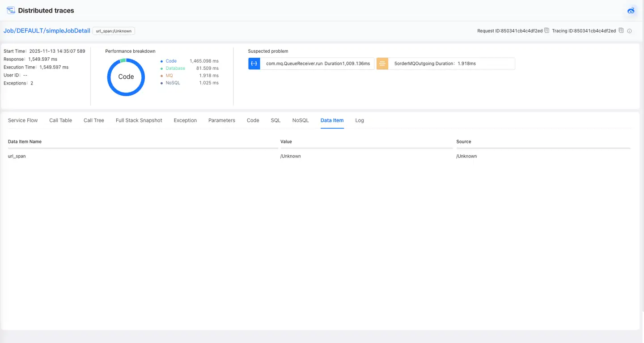Toggle the NoSQL legend item
Screen dimensions: 644x343
coord(173,83)
